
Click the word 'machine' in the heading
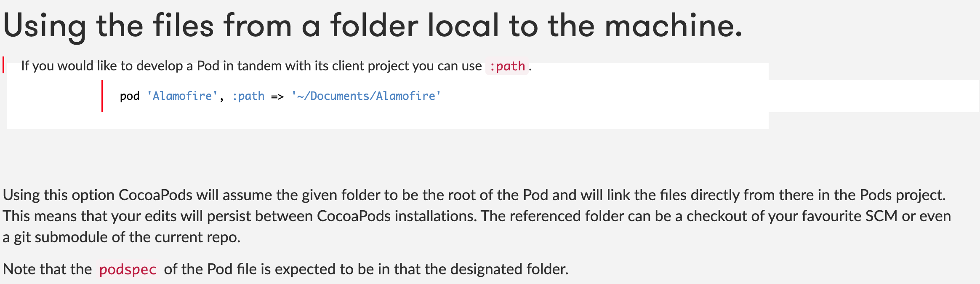[x=670, y=26]
